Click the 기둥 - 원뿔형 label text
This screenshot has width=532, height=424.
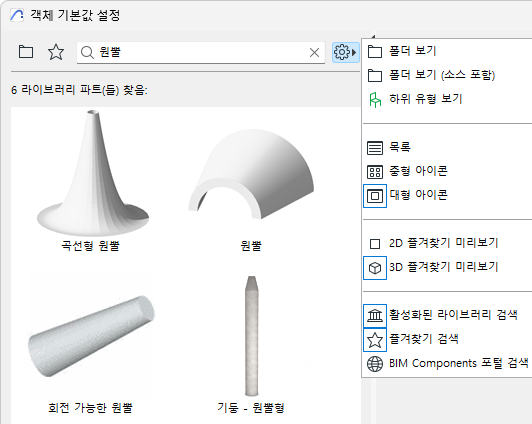[251, 408]
